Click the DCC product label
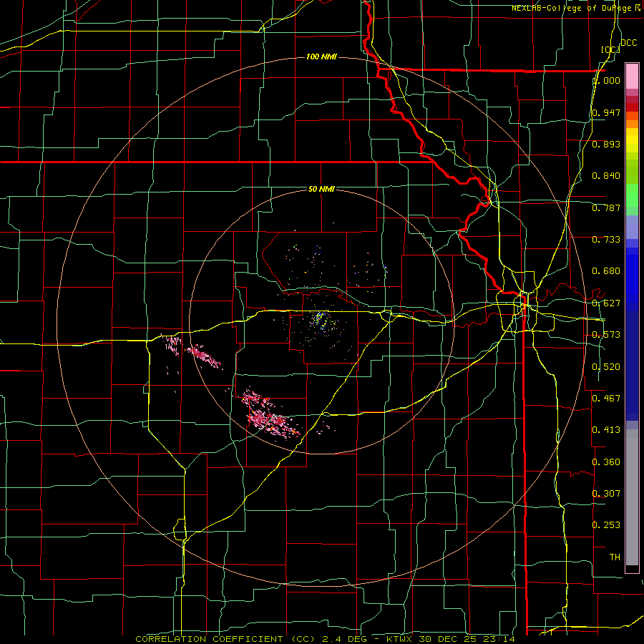The image size is (644, 644). click(628, 43)
